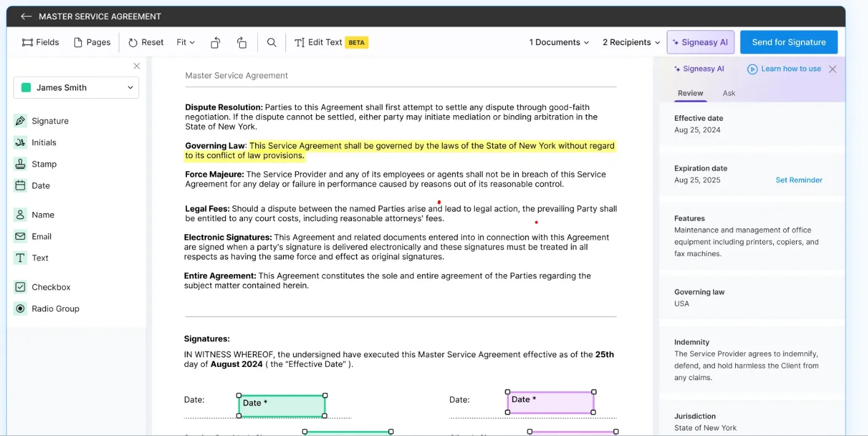
Task: Expand the 1 Documents dropdown
Action: [x=559, y=42]
